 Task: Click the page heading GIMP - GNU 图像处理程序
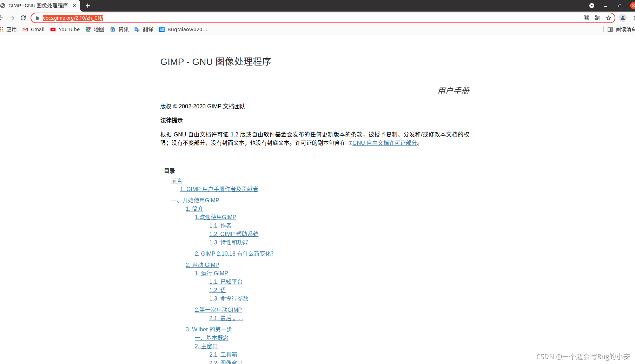[216, 62]
